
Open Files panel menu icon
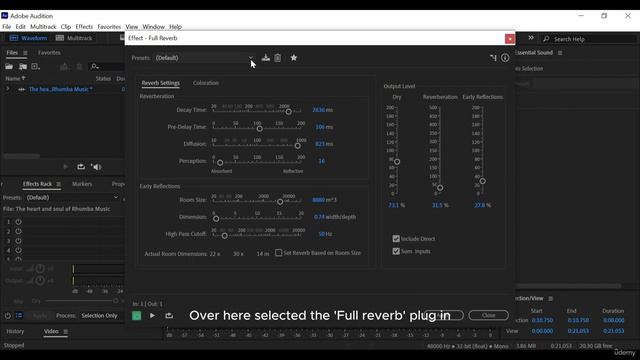(25, 53)
